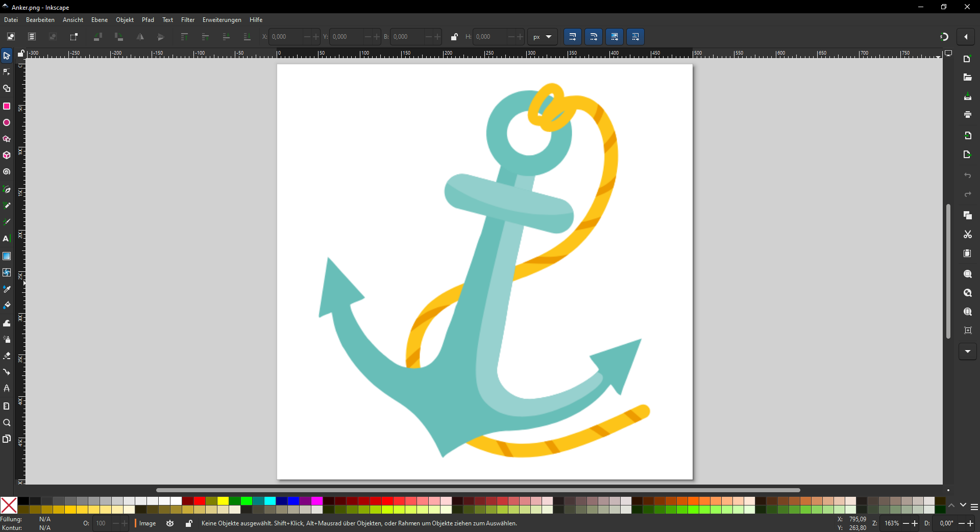This screenshot has width=980, height=532.
Task: Toggle width/height proportion lock
Action: coord(454,37)
